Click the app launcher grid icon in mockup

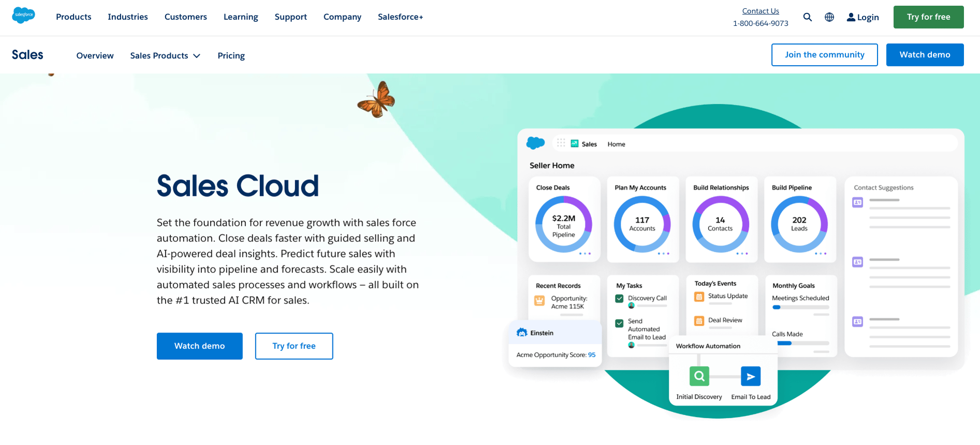click(561, 143)
